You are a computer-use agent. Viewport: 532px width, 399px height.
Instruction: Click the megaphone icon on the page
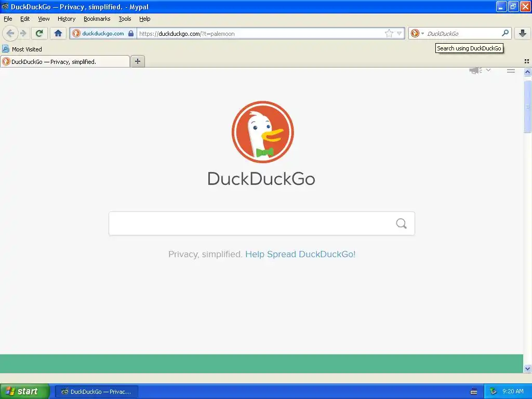click(476, 70)
